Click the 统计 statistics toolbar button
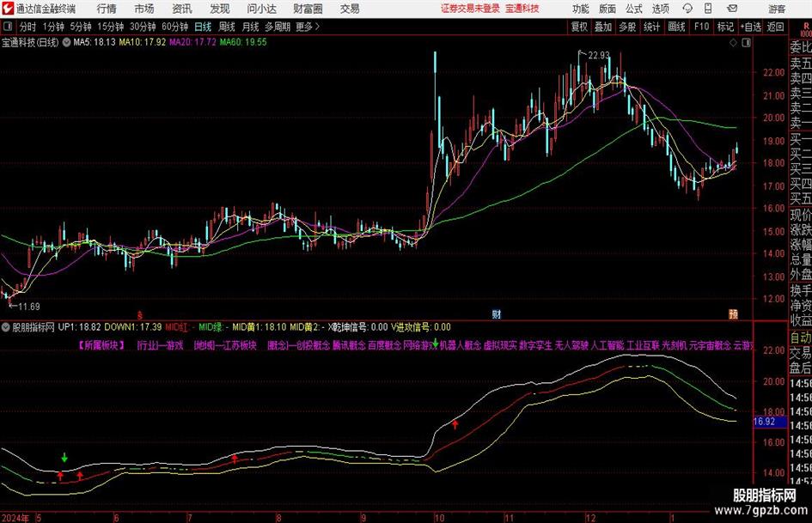 pyautogui.click(x=651, y=27)
